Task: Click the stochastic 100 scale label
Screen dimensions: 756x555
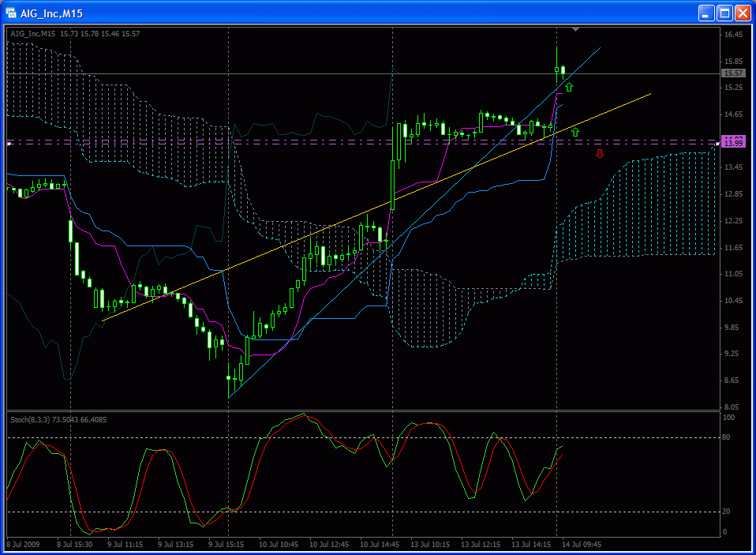Action: [729, 418]
